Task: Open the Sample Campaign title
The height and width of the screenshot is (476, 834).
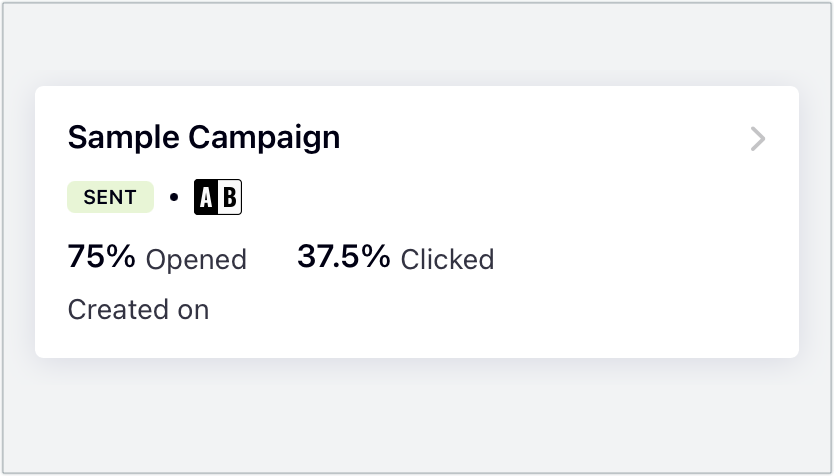Action: [204, 137]
